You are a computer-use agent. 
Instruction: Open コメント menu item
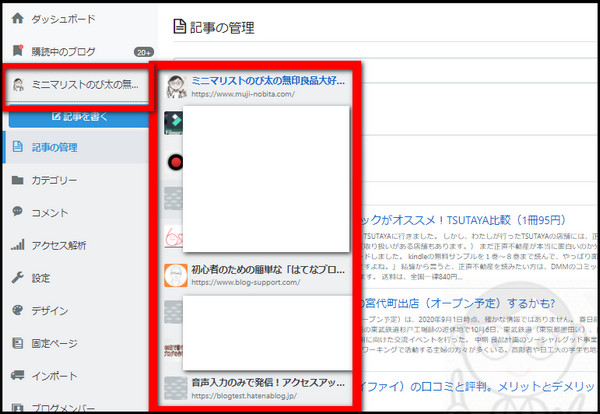(x=50, y=213)
